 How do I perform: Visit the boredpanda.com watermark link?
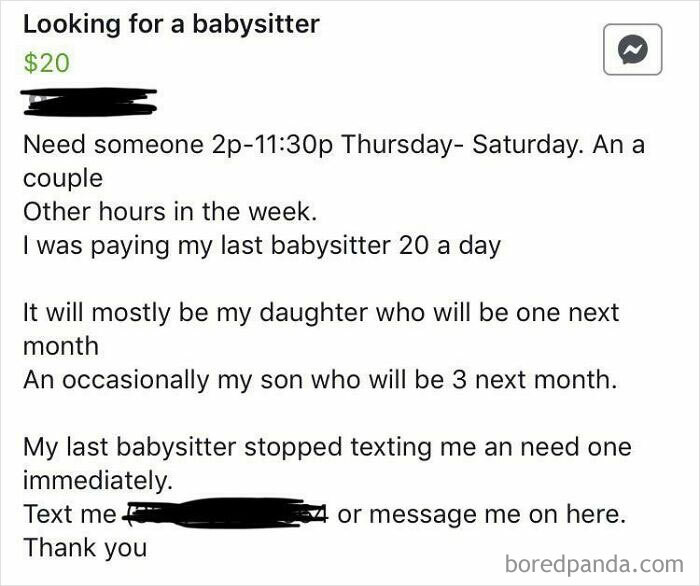click(594, 564)
